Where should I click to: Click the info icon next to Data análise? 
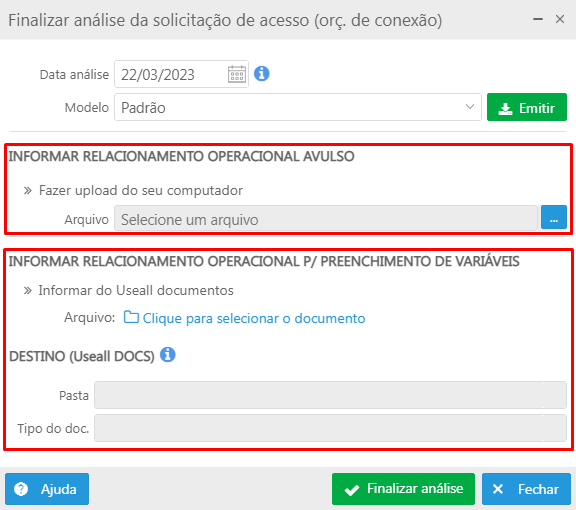(x=262, y=73)
